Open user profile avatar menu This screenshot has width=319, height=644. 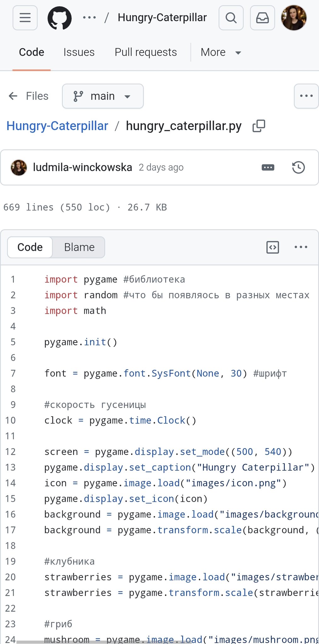(x=293, y=18)
